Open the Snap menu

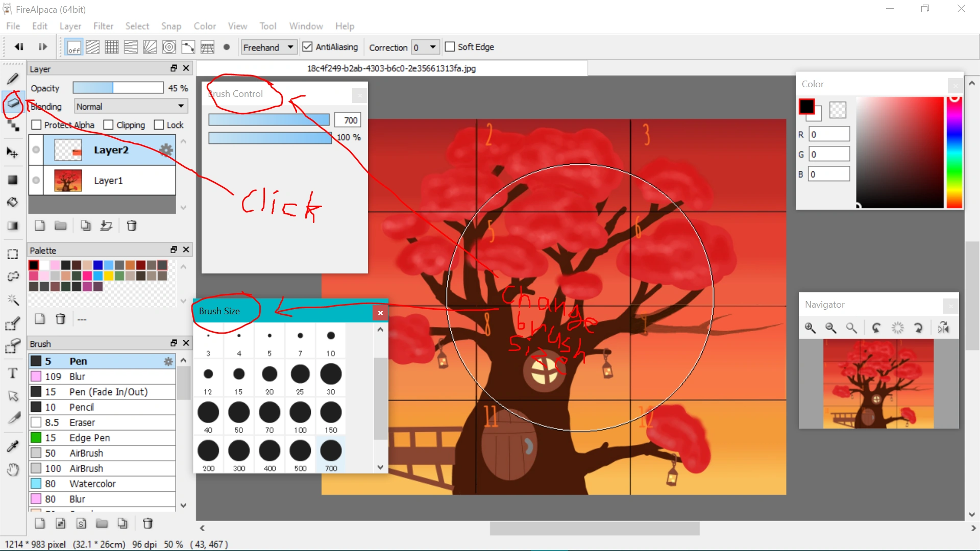(x=171, y=26)
